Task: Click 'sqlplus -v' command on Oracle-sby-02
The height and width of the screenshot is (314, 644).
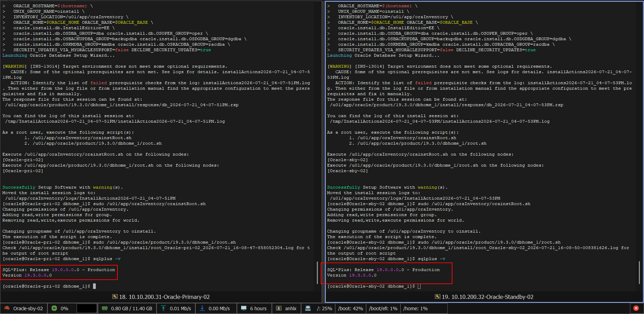Action: (x=432, y=259)
